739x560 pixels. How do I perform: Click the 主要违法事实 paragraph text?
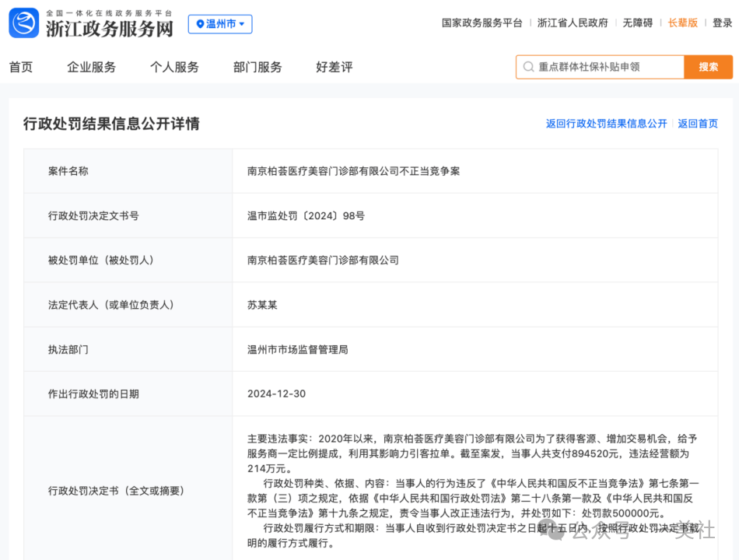[x=472, y=453]
